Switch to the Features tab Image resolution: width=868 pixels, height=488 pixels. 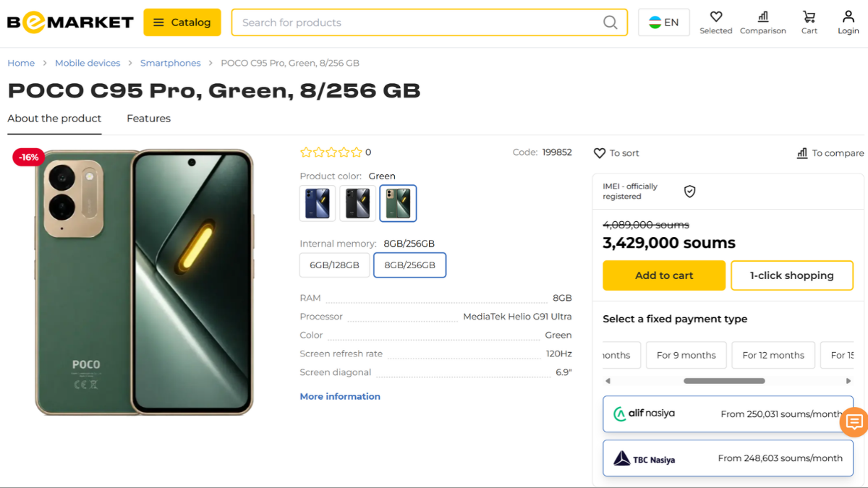point(148,119)
